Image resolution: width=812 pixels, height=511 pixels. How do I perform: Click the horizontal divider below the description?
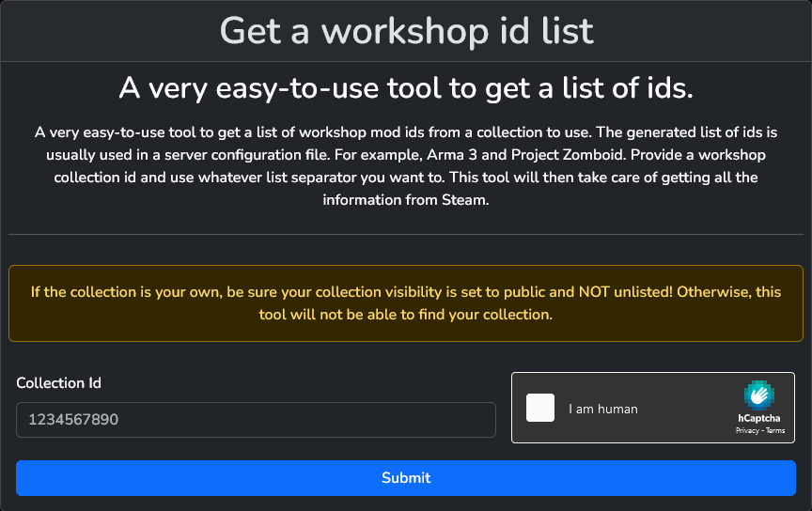point(406,234)
